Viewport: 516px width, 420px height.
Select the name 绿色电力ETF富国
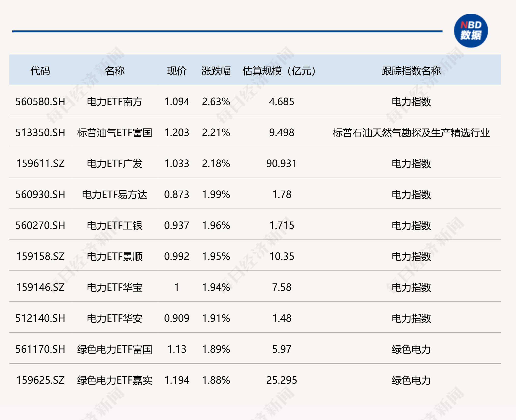point(115,349)
